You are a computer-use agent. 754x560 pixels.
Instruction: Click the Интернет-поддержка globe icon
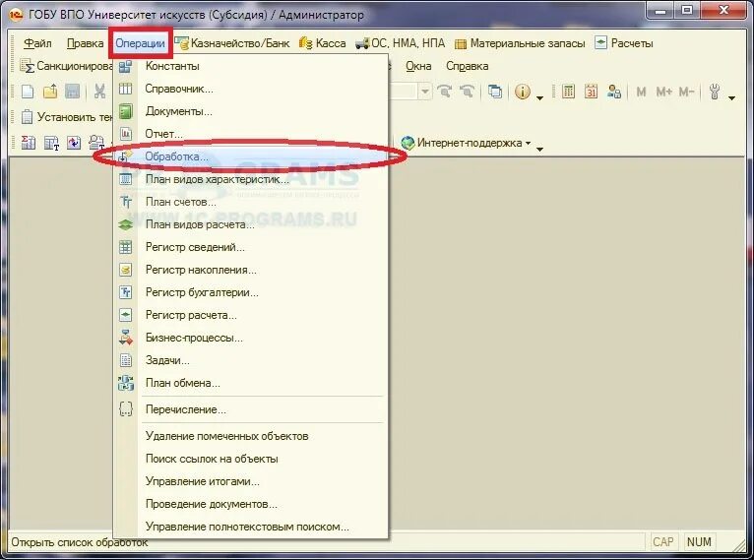(x=408, y=143)
